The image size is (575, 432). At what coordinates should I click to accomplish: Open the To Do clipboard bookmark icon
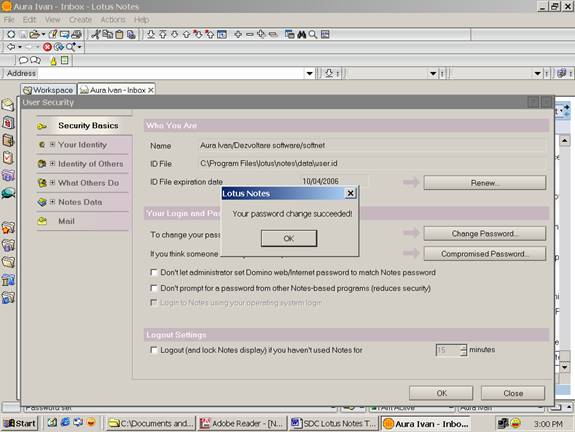(8, 158)
